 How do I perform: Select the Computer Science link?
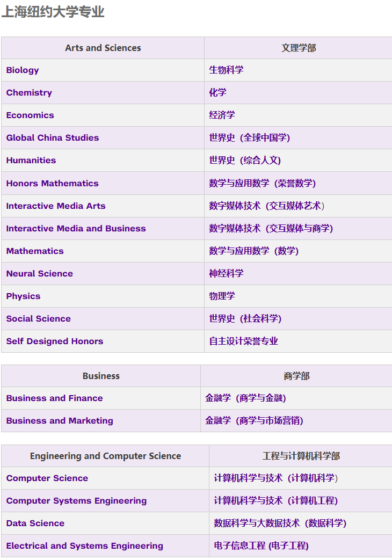click(x=47, y=478)
